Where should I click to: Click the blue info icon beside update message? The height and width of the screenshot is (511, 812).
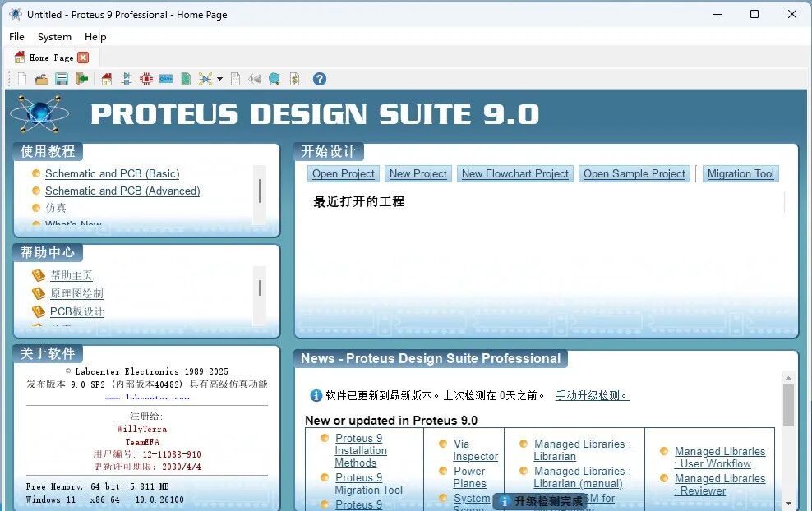pos(316,395)
